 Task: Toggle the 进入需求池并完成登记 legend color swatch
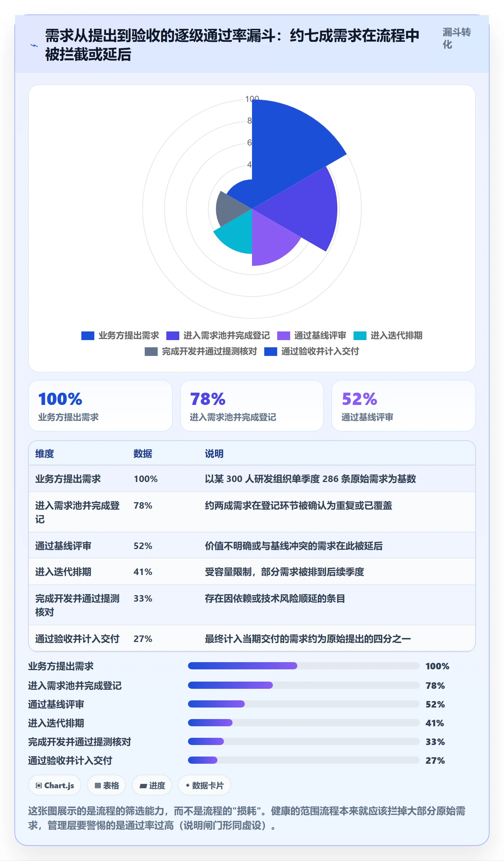(x=173, y=336)
